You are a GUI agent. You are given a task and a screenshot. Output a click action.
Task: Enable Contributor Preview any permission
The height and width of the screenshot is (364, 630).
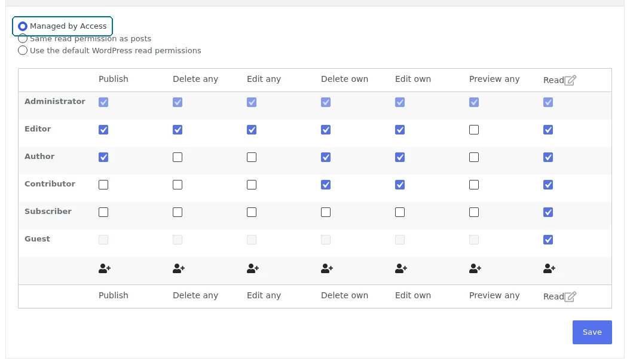point(474,185)
